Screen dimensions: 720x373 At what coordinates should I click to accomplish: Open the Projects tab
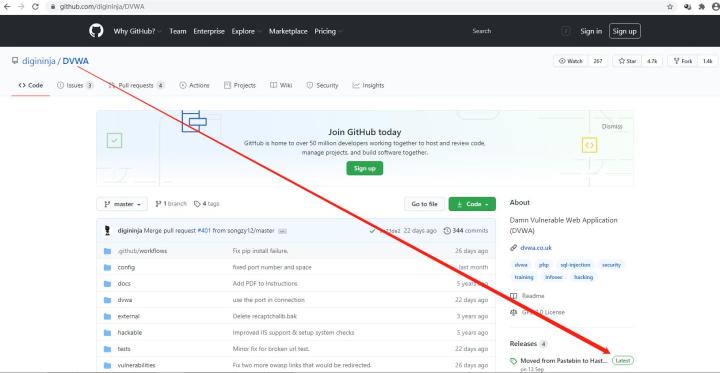pyautogui.click(x=239, y=85)
